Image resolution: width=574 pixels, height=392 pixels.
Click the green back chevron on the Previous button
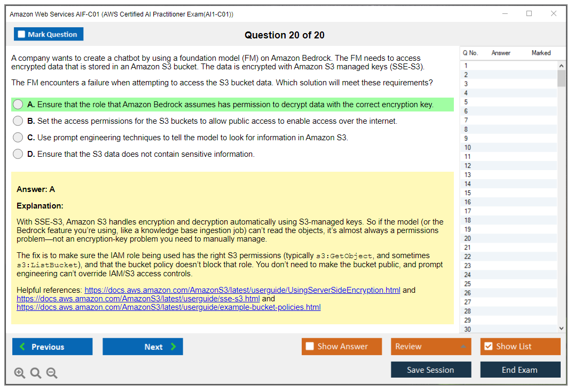coord(21,346)
